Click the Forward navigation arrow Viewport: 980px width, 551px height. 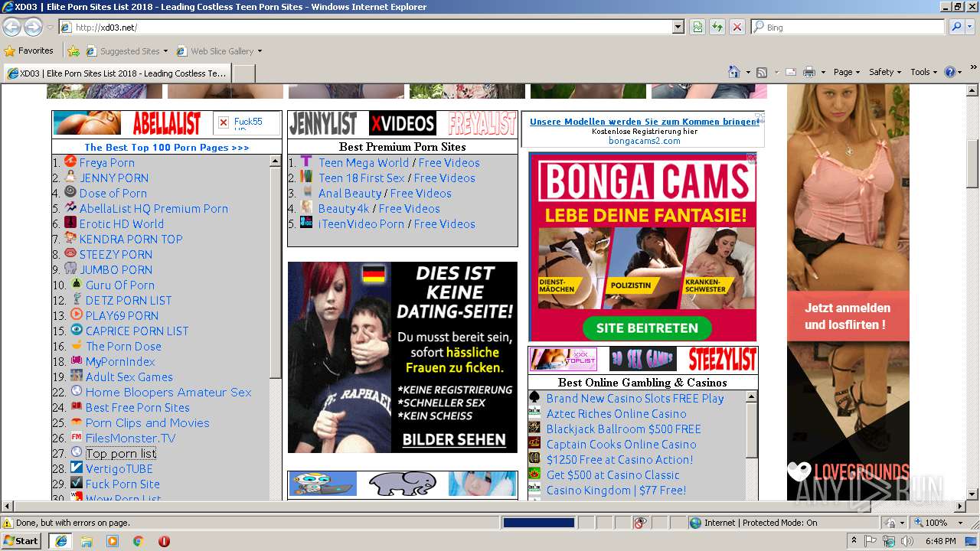click(33, 27)
